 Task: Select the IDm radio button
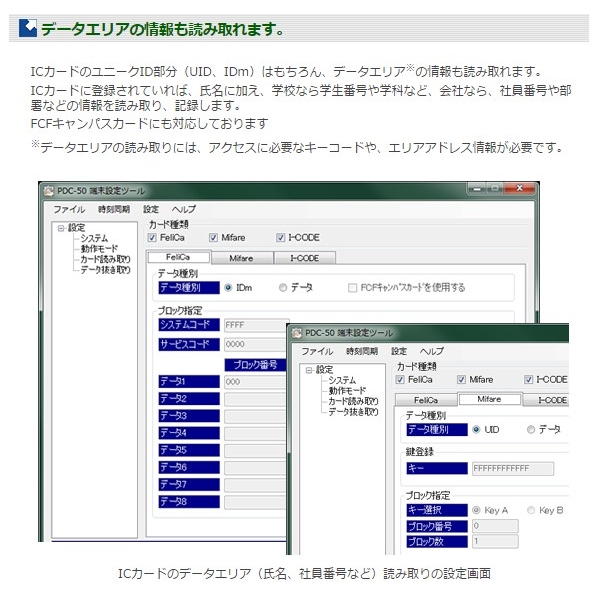[228, 288]
